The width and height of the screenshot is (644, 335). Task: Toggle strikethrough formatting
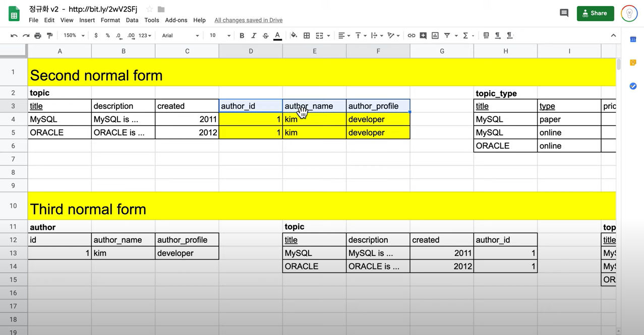point(265,36)
